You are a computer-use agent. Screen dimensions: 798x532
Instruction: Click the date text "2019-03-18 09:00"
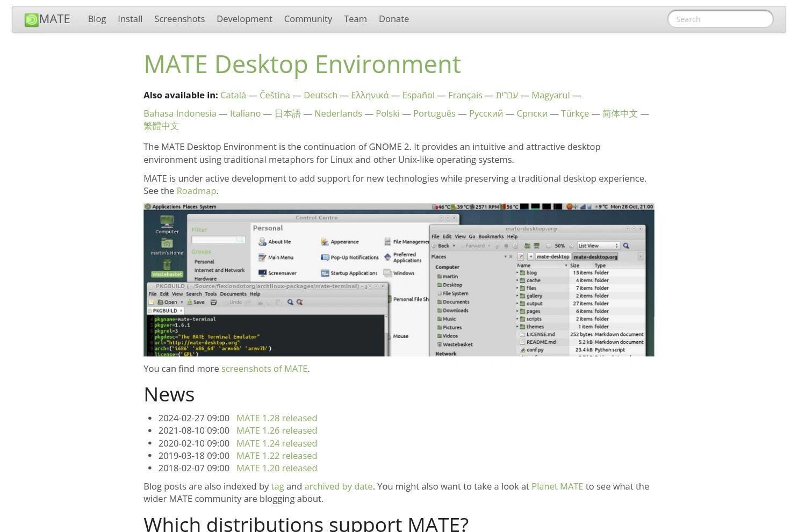(193, 456)
